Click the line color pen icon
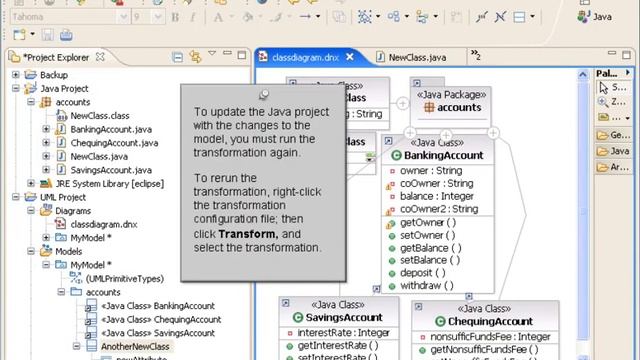The image size is (640, 360). point(276,17)
